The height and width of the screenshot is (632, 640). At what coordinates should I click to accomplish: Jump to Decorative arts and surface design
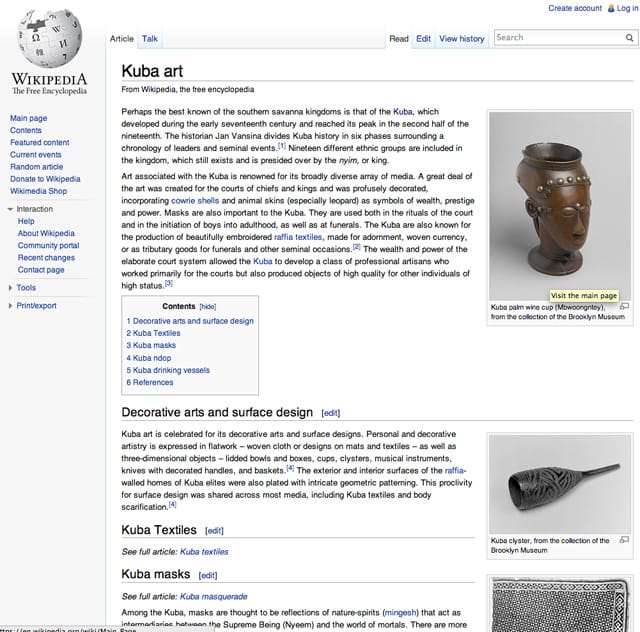pyautogui.click(x=190, y=321)
